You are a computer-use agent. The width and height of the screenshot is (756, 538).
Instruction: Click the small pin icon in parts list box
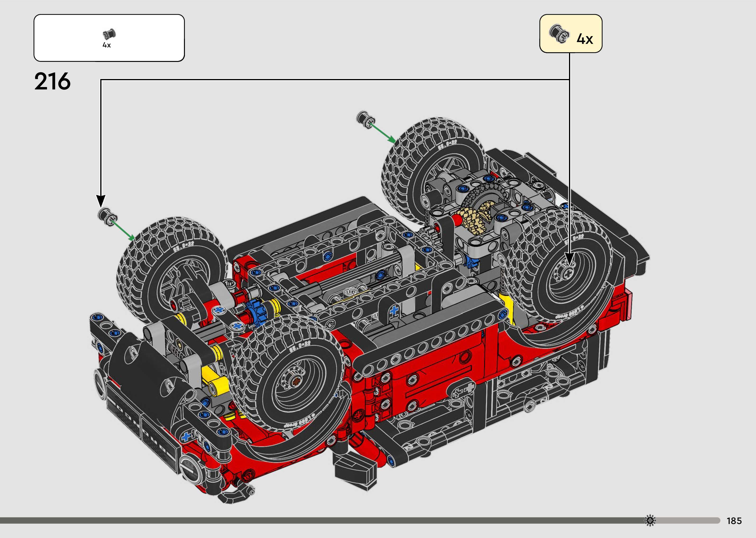[109, 34]
